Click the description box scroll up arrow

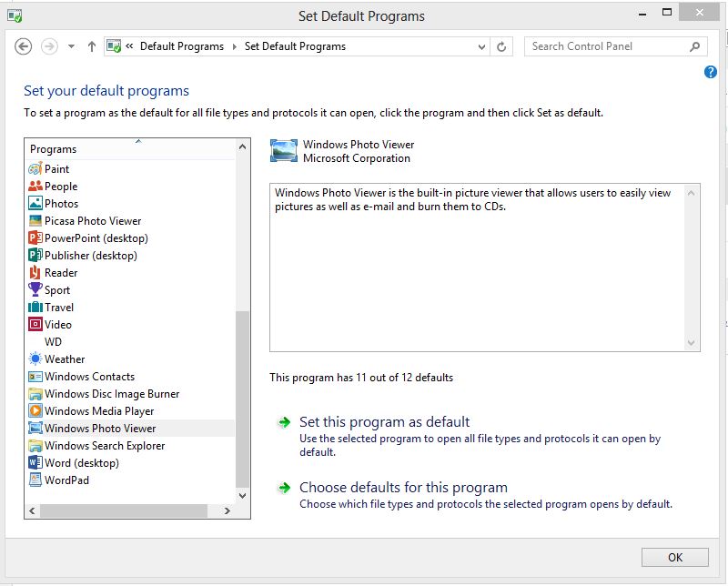(x=691, y=193)
